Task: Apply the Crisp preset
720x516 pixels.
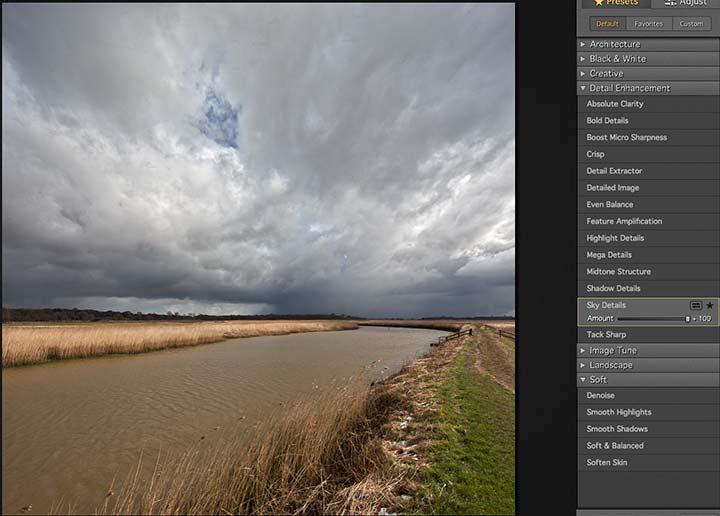Action: [648, 154]
